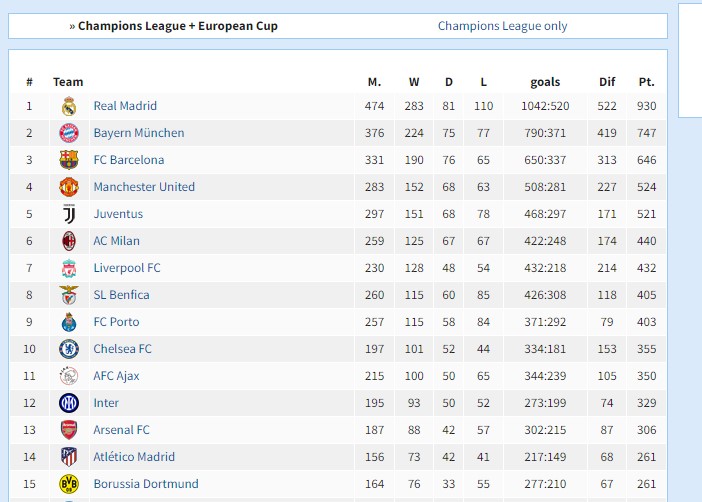This screenshot has height=502, width=702.
Task: Open the FC Porto team page
Action: click(x=116, y=322)
